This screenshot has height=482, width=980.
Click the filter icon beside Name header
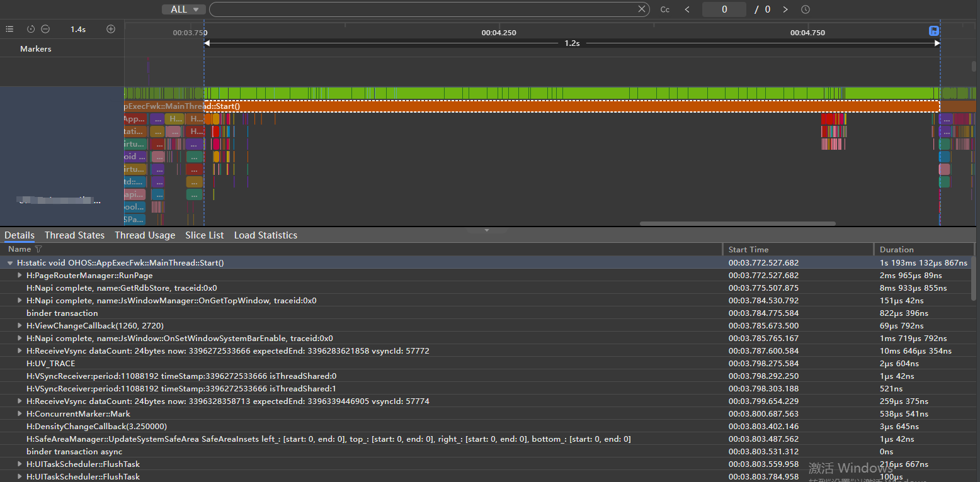(38, 249)
